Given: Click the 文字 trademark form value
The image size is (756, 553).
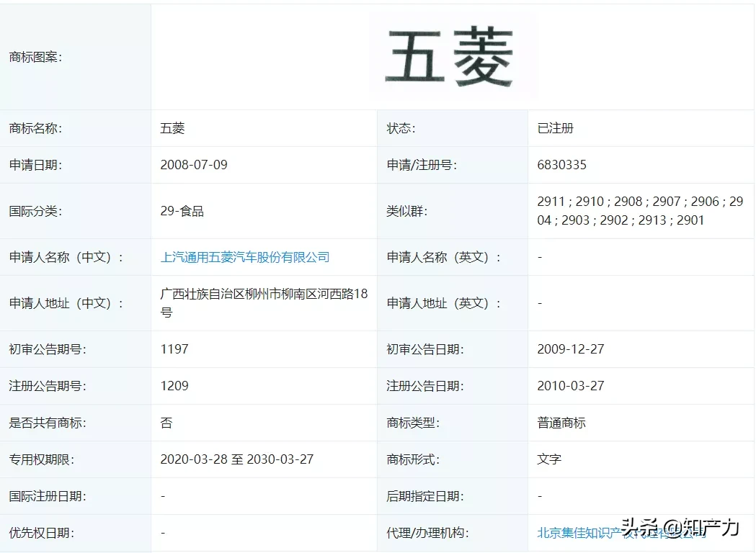Looking at the screenshot, I should 549,459.
